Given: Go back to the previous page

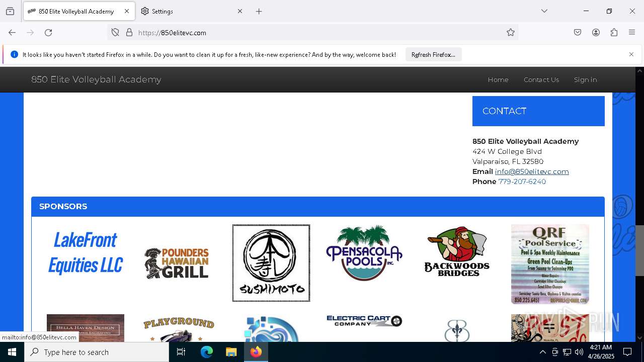Looking at the screenshot, I should point(12,33).
